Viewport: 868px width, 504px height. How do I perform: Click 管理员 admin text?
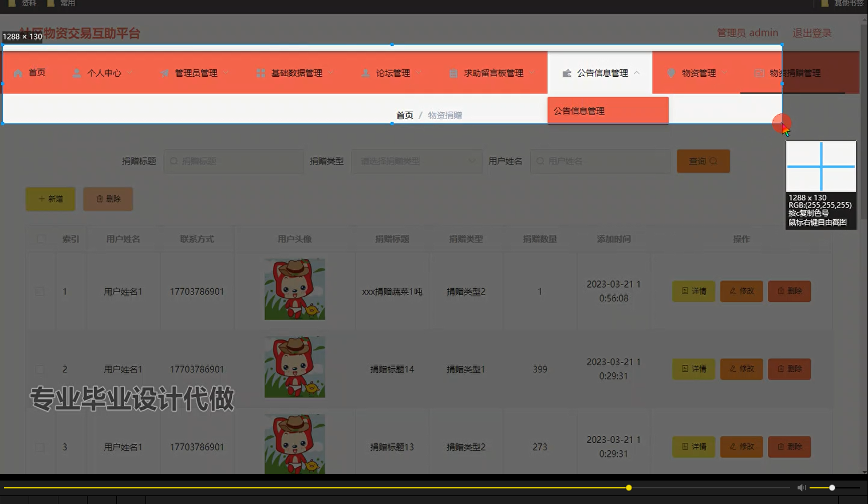(x=747, y=33)
